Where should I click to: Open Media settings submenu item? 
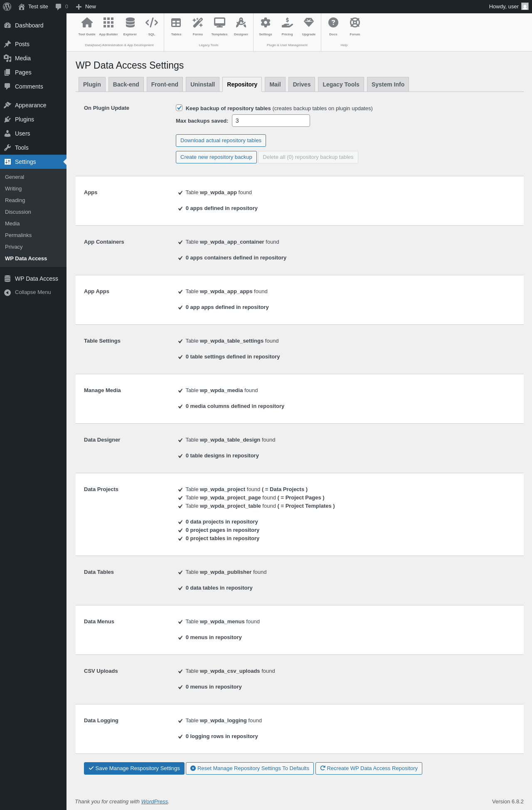coord(33,224)
